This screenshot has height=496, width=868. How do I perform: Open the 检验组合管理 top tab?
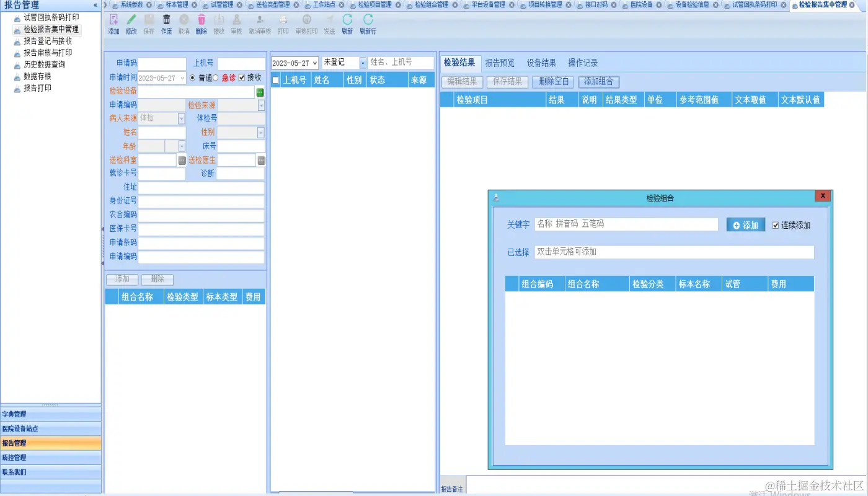(432, 4)
